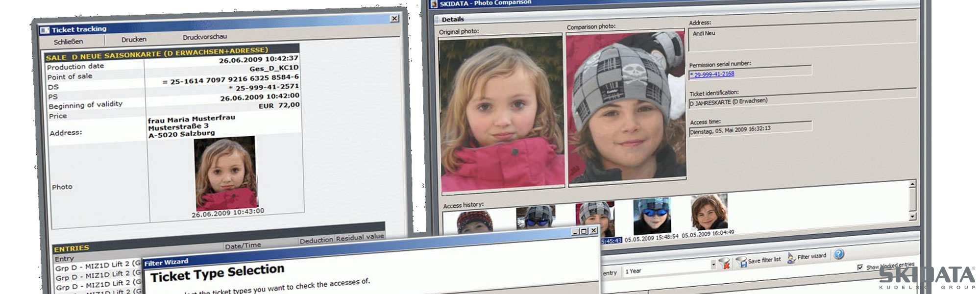This screenshot has height=294, width=980.
Task: Click the Ticket Type Selection heading
Action: (x=217, y=273)
